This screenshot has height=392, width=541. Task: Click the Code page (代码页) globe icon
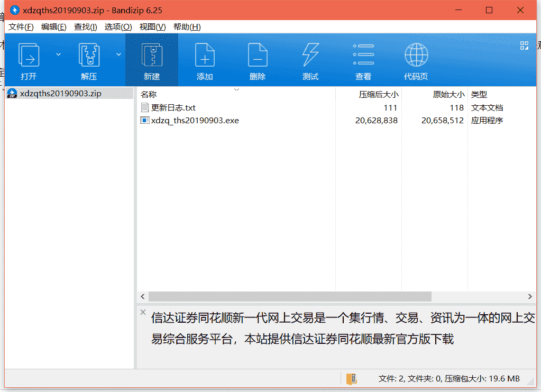[416, 55]
